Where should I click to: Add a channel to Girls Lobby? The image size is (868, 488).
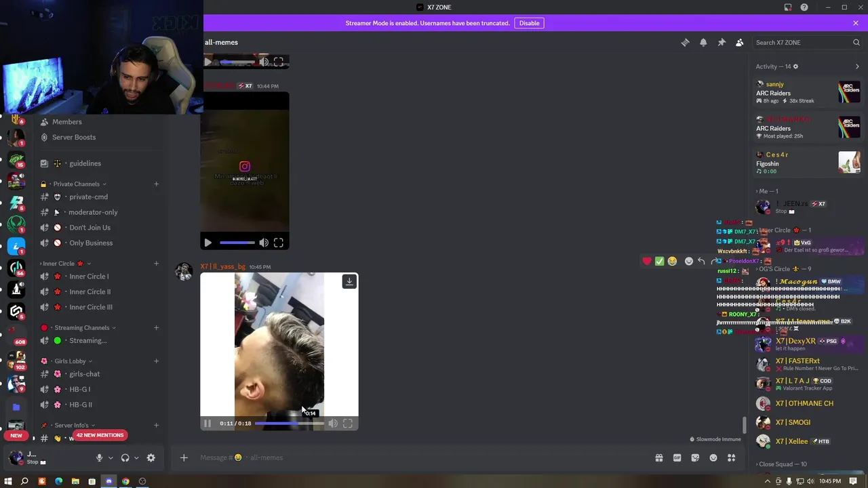pos(156,361)
